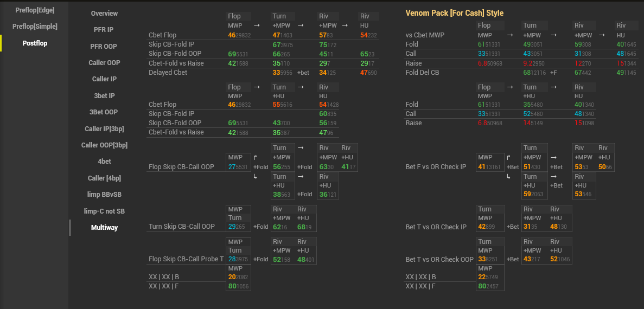Select PFR IP in the sidebar
644x309 pixels.
click(104, 29)
